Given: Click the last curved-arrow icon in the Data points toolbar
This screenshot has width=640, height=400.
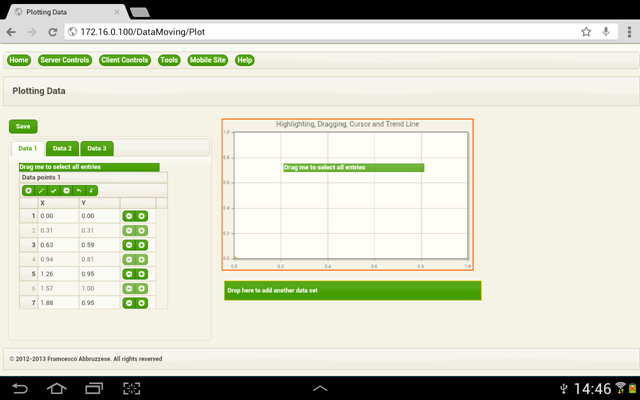Looking at the screenshot, I should [91, 191].
